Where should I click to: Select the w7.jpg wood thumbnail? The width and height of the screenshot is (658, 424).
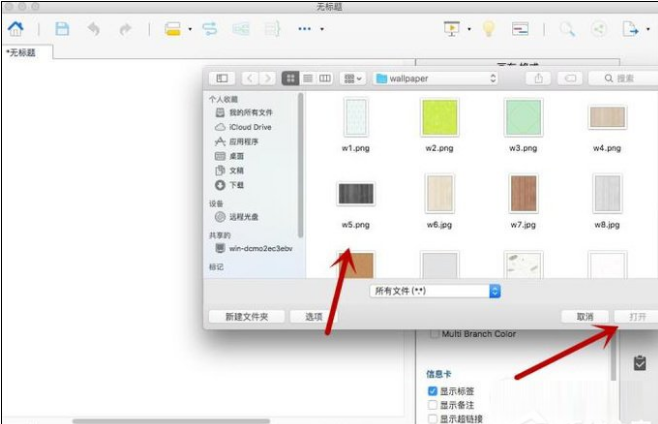[x=523, y=194]
